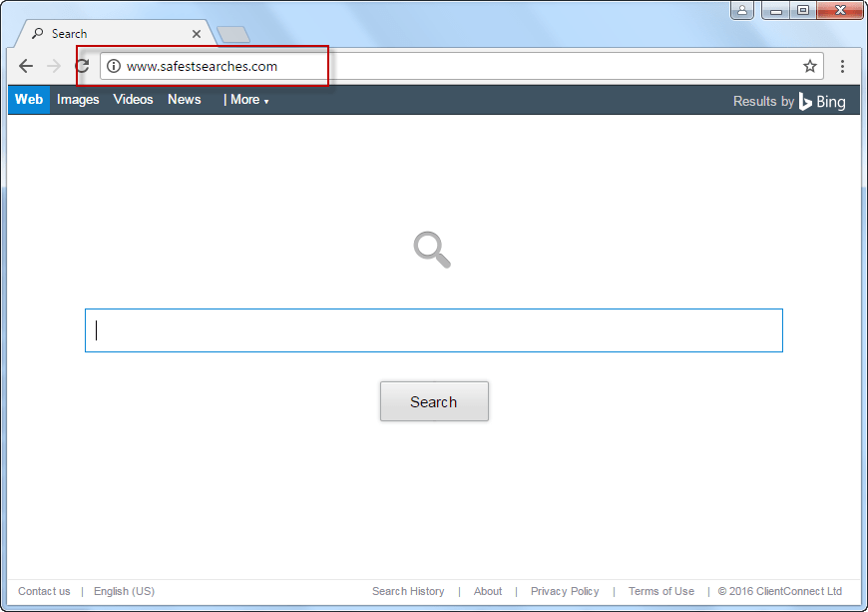Switch to the Web search tab
Viewport: 868px width, 612px height.
pyautogui.click(x=29, y=100)
